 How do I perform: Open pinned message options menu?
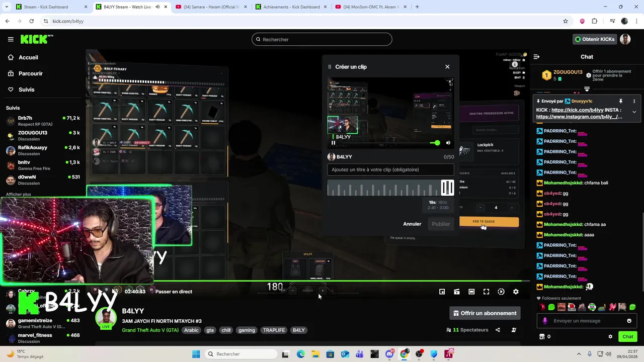[x=634, y=101]
